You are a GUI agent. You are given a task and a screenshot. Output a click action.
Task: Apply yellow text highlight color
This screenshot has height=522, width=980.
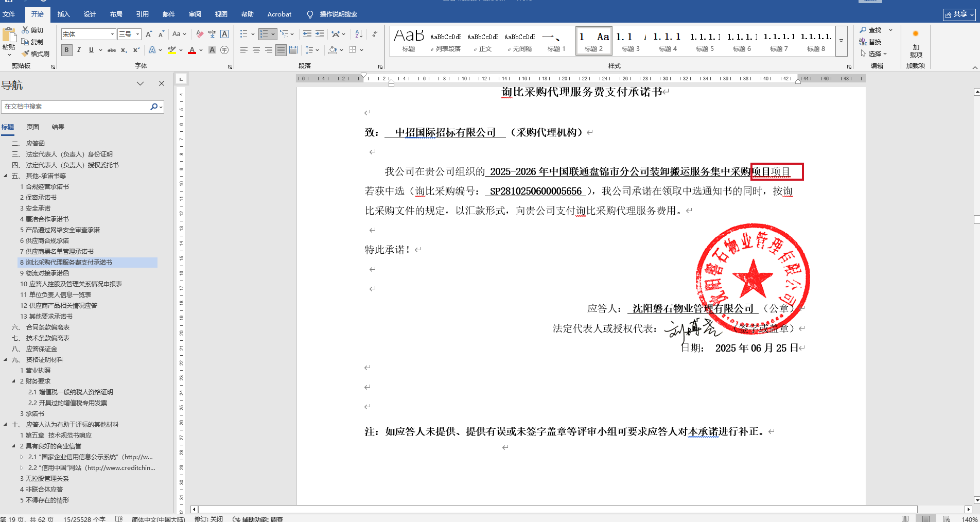tap(172, 50)
